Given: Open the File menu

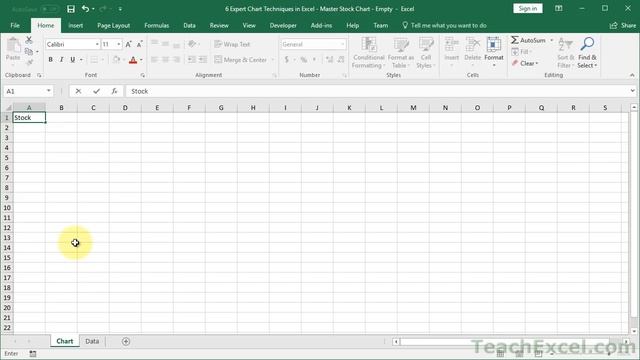Looking at the screenshot, I should [x=15, y=25].
